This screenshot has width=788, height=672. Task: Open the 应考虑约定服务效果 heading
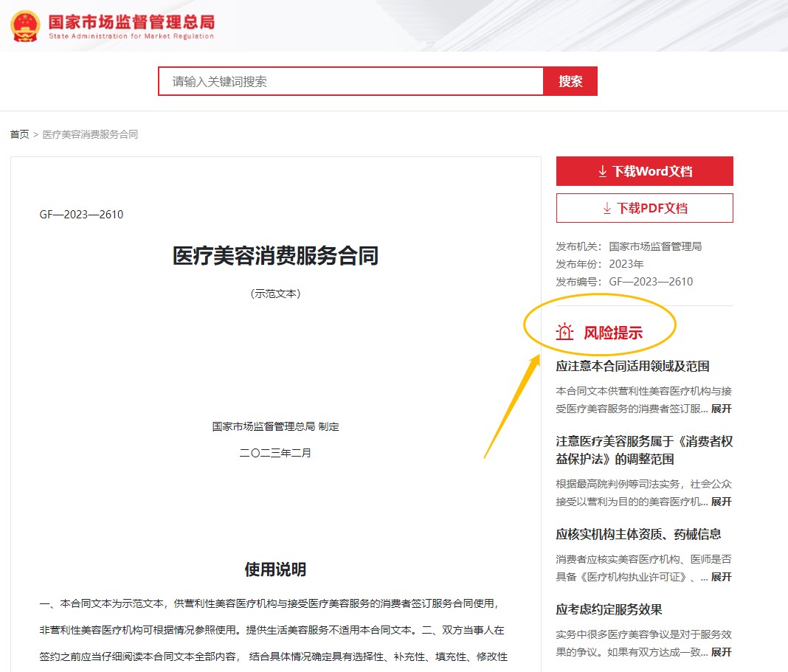coord(609,609)
